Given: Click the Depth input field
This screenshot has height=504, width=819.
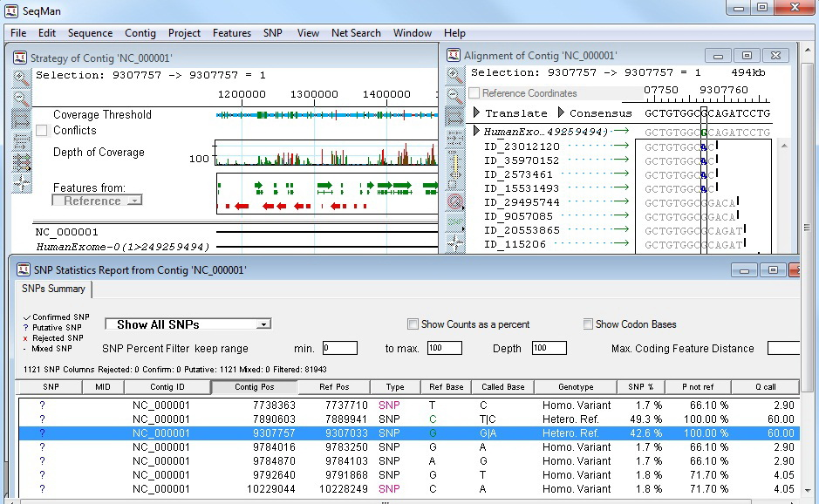Looking at the screenshot, I should (549, 348).
